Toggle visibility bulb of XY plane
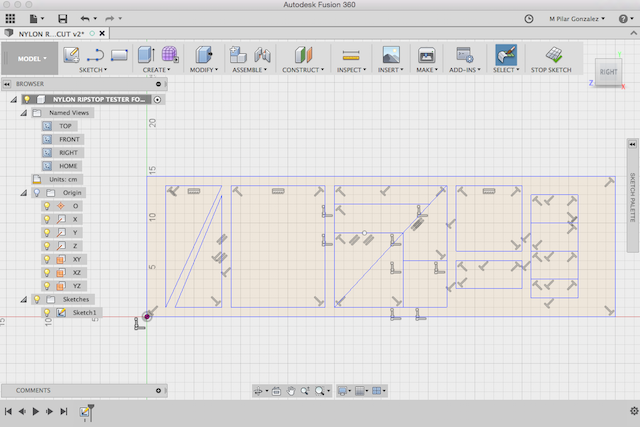This screenshot has width=640, height=427. pos(46,259)
